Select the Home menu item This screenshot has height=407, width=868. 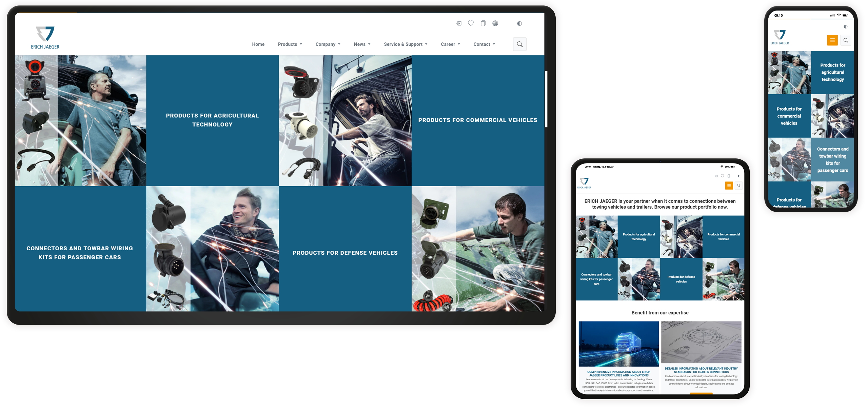258,44
